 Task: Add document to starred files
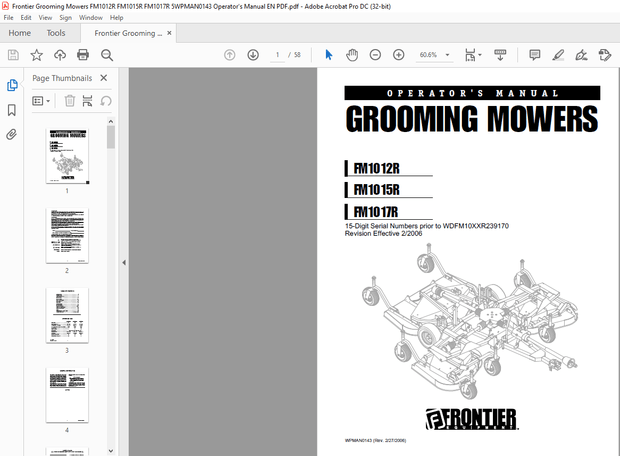[x=36, y=55]
